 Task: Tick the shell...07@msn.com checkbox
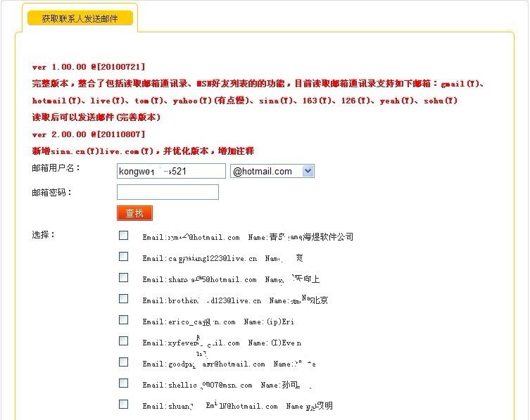[x=123, y=383]
